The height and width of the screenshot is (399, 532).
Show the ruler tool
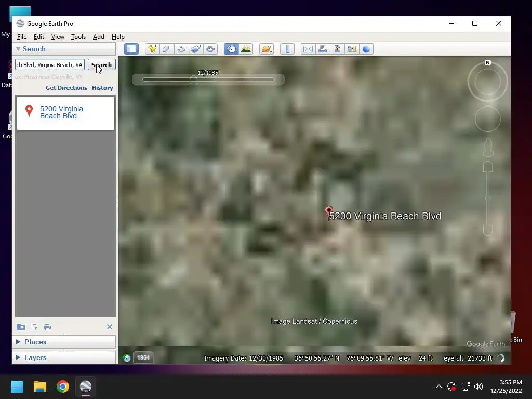tap(287, 49)
